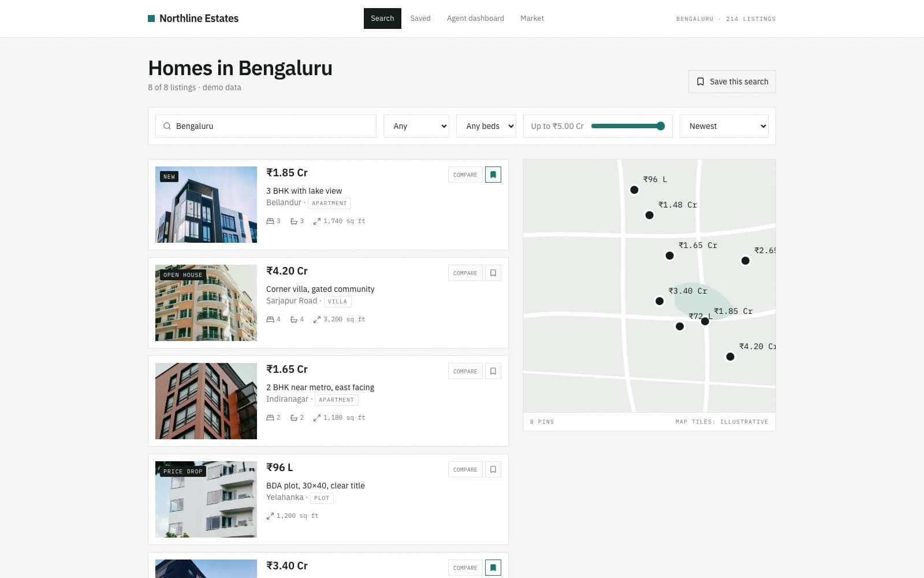Bookmark the ₹1.65 Cr Indiranagar listing
The width and height of the screenshot is (924, 578).
click(x=493, y=371)
